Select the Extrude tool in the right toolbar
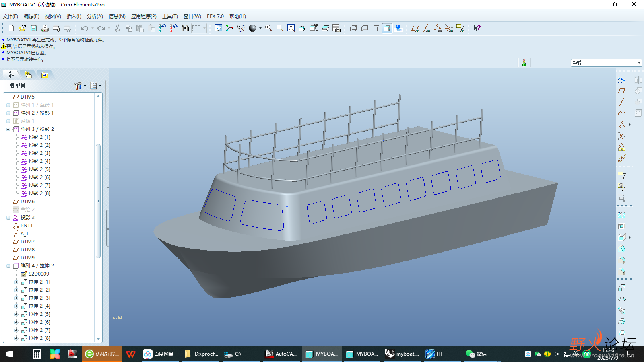Screen dimensions: 644x362 coord(622,288)
